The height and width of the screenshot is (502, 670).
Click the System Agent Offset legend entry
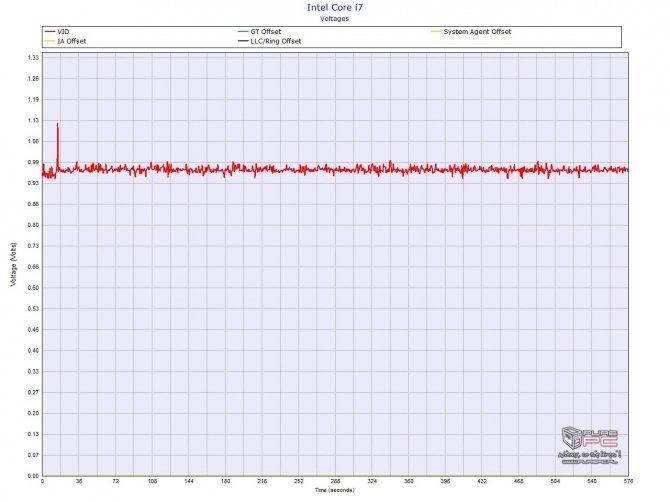coord(471,32)
